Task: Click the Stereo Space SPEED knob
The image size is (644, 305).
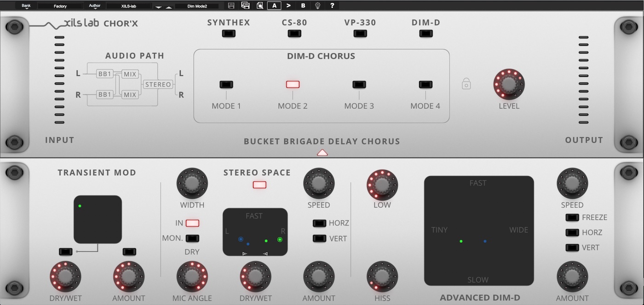Action: tap(319, 184)
